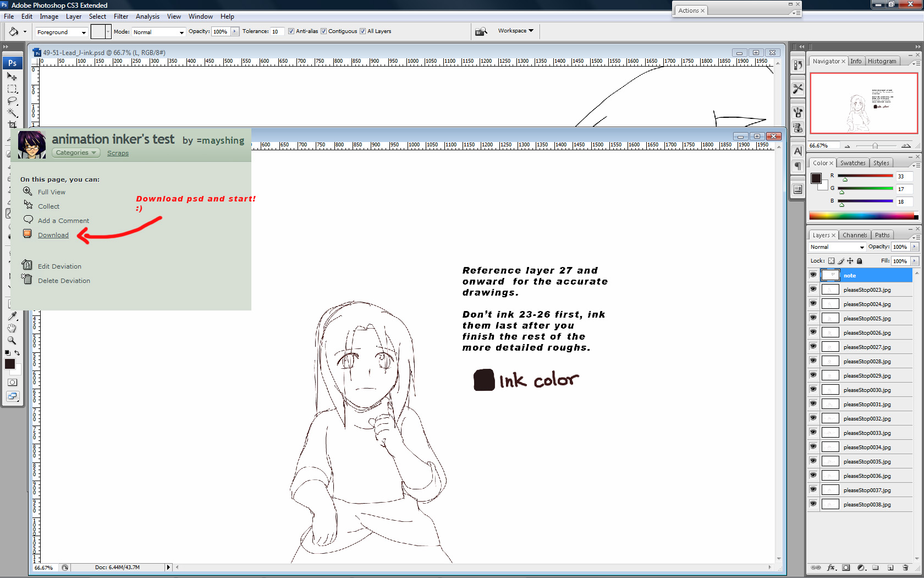
Task: Select the Crop tool
Action: [x=12, y=124]
